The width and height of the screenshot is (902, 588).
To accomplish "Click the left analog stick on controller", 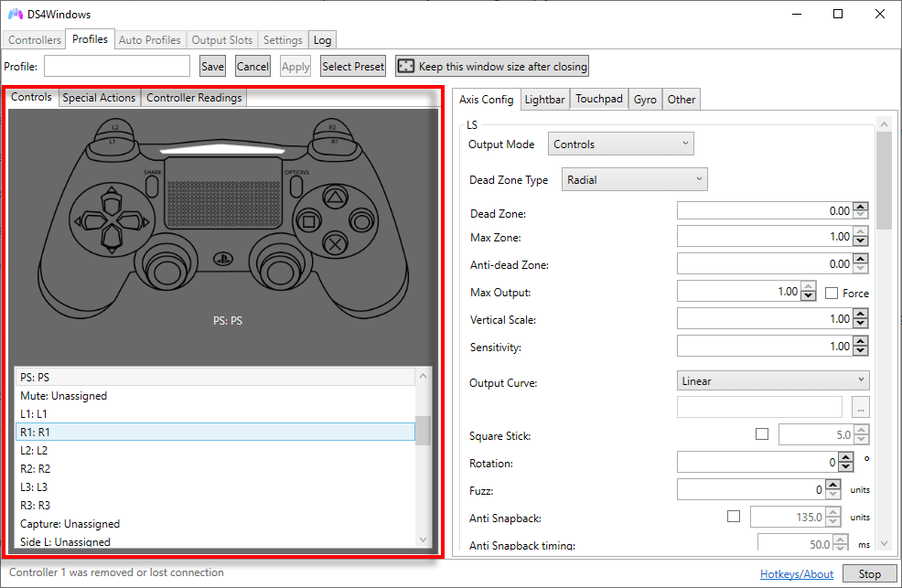I will click(x=166, y=269).
